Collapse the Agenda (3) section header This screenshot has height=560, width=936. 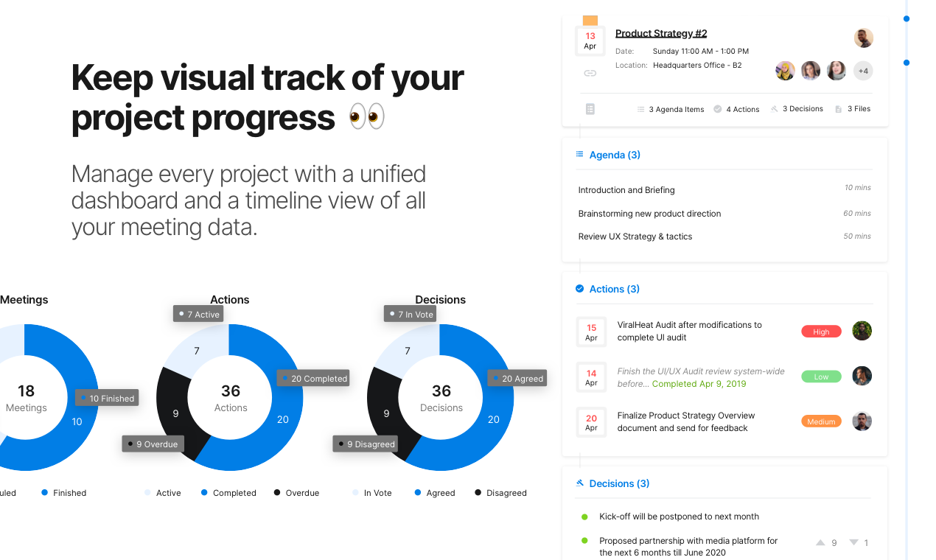click(x=608, y=155)
